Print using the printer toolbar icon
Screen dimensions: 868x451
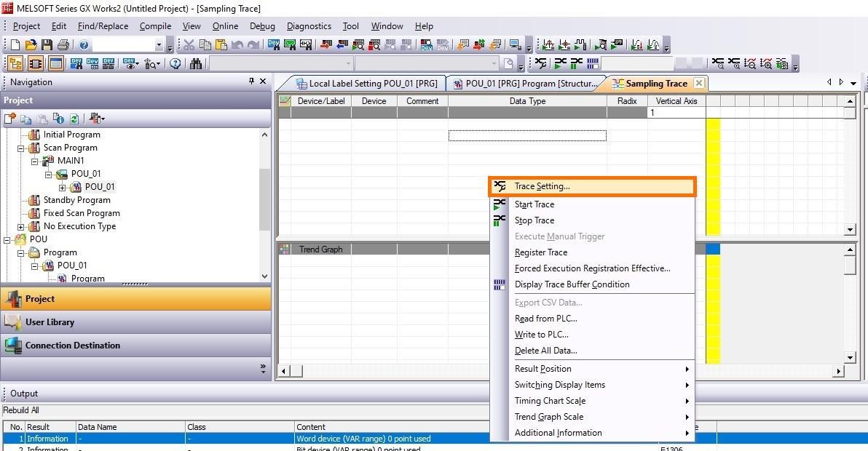[63, 45]
